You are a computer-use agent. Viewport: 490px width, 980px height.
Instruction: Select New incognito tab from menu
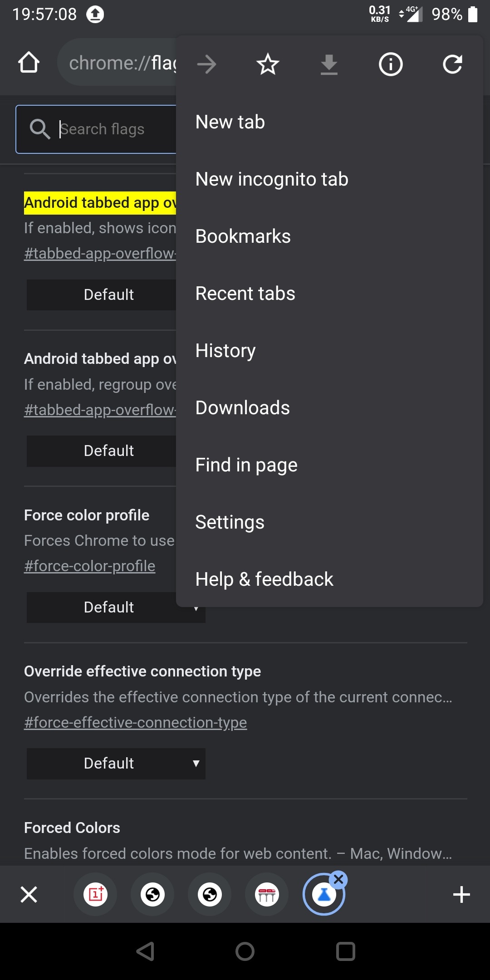(x=272, y=179)
